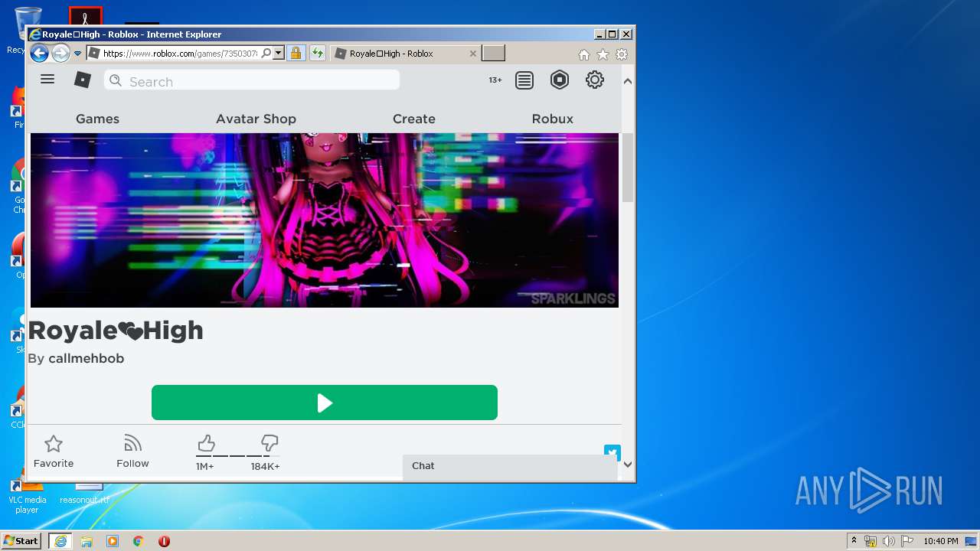This screenshot has height=551, width=980.
Task: Open the Action Center flag icon
Action: (x=908, y=541)
